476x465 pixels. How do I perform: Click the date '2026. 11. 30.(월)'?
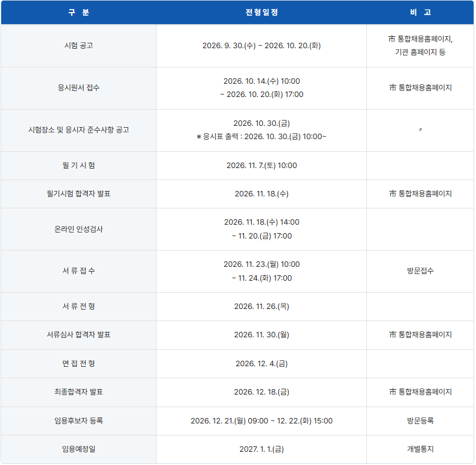(x=261, y=334)
